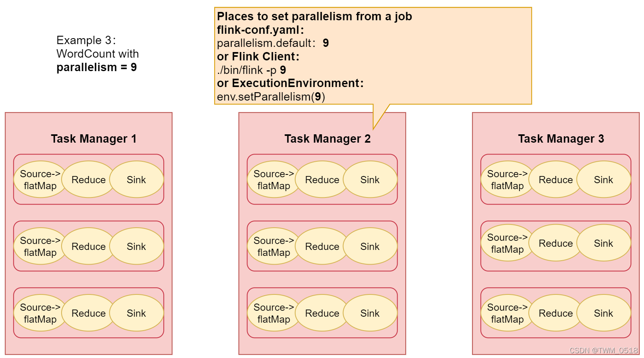Image resolution: width=644 pixels, height=358 pixels.
Task: Click the 'or Flink Client:' line
Action: tap(258, 56)
